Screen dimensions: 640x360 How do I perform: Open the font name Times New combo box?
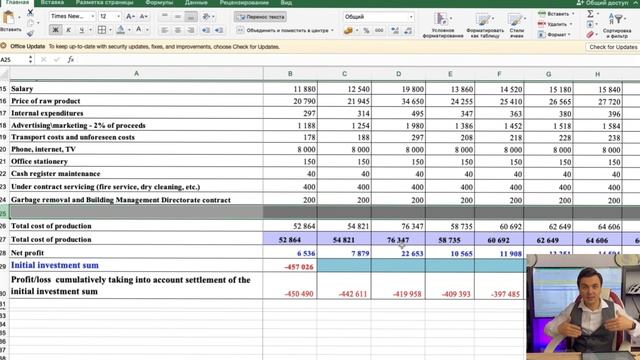(73, 16)
